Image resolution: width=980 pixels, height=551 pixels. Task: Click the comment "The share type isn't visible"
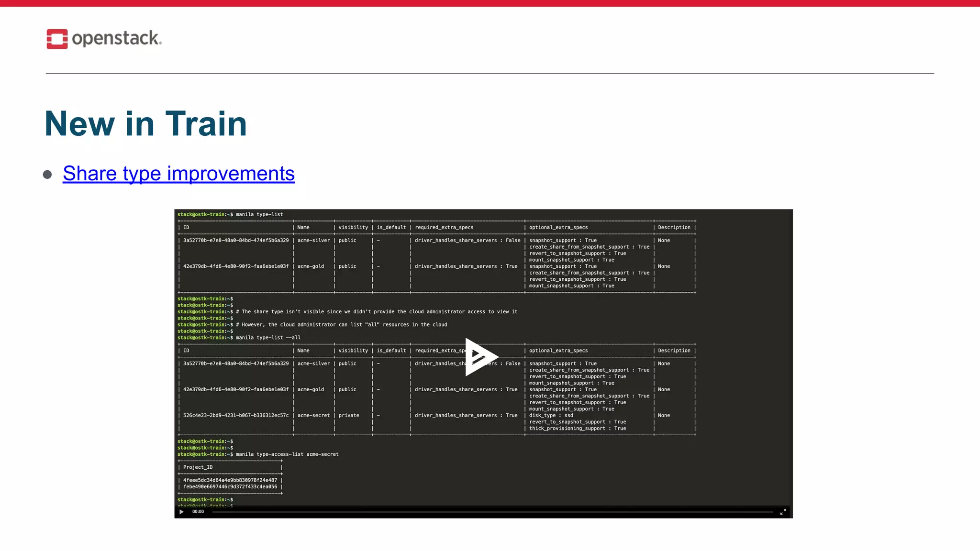point(377,312)
